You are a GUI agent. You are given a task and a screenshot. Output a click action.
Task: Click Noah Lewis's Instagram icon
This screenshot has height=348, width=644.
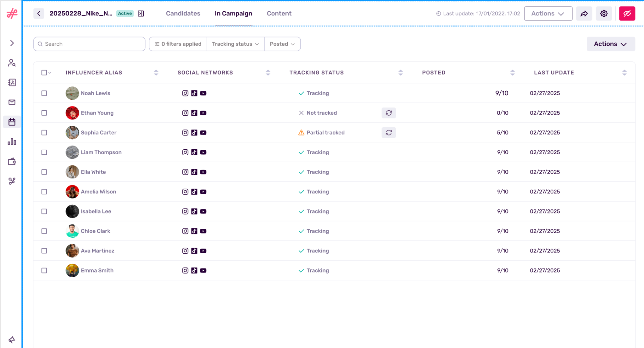click(185, 93)
